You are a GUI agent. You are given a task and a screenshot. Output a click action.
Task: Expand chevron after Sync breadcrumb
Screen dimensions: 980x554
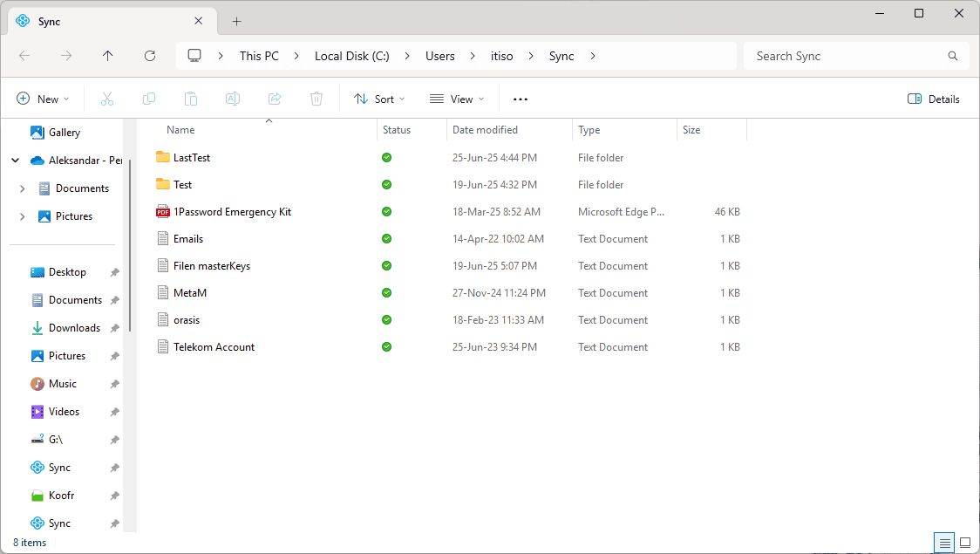[x=593, y=56]
